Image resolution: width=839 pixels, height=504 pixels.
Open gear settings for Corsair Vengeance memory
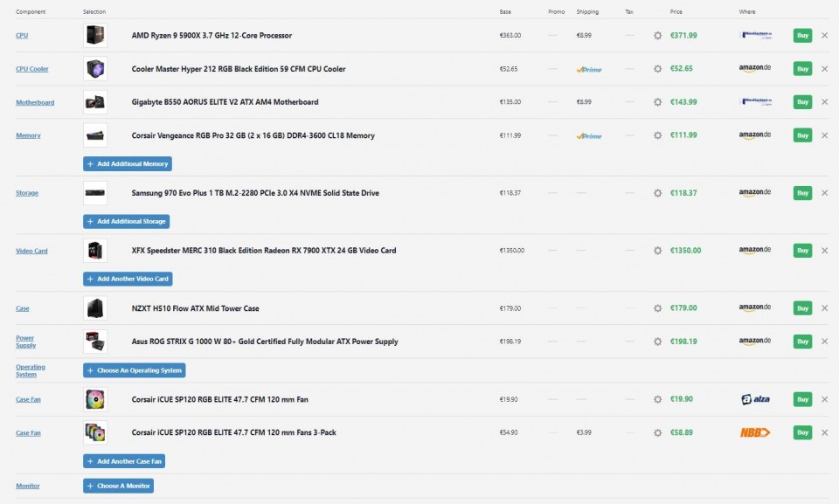point(657,135)
